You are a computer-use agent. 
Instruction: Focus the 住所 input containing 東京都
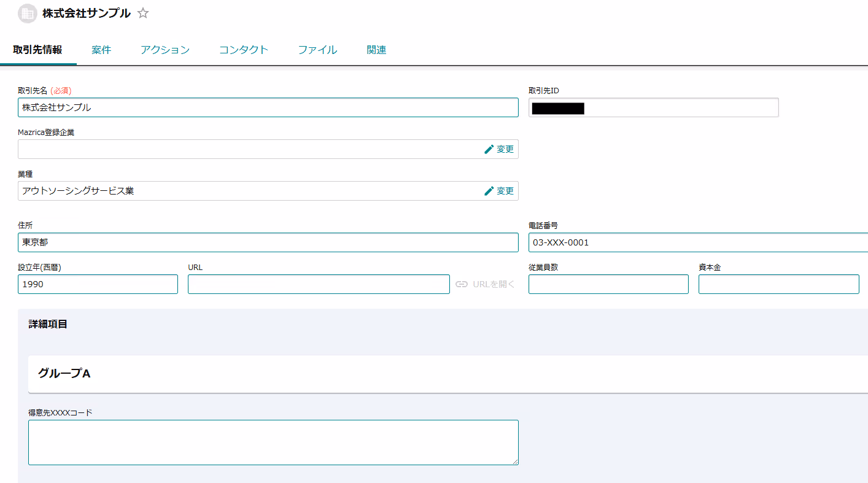pyautogui.click(x=268, y=242)
